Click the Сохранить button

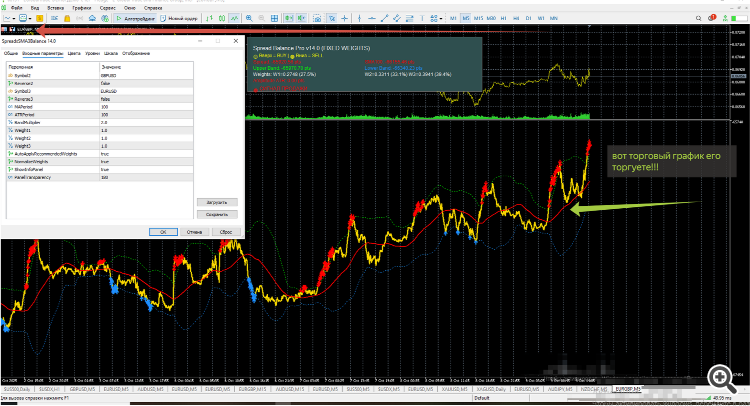[x=217, y=215]
